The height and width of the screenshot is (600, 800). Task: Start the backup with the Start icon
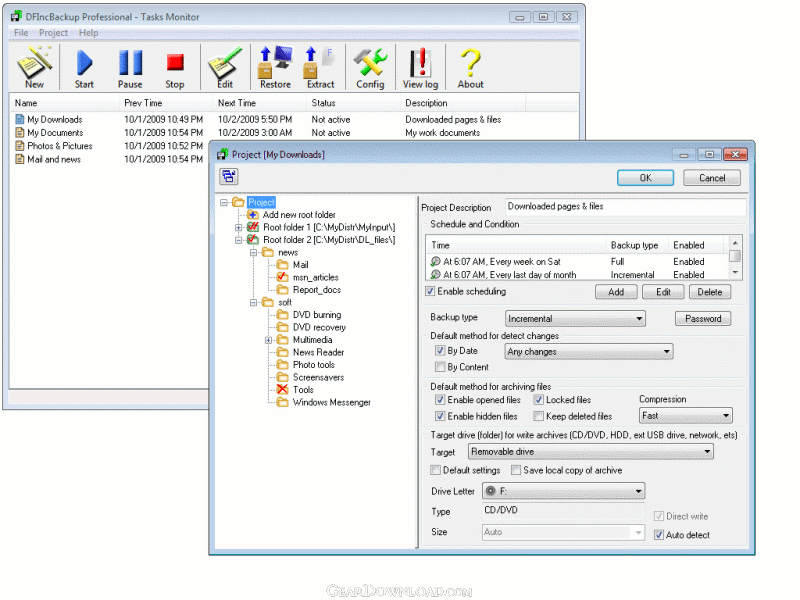pyautogui.click(x=84, y=68)
